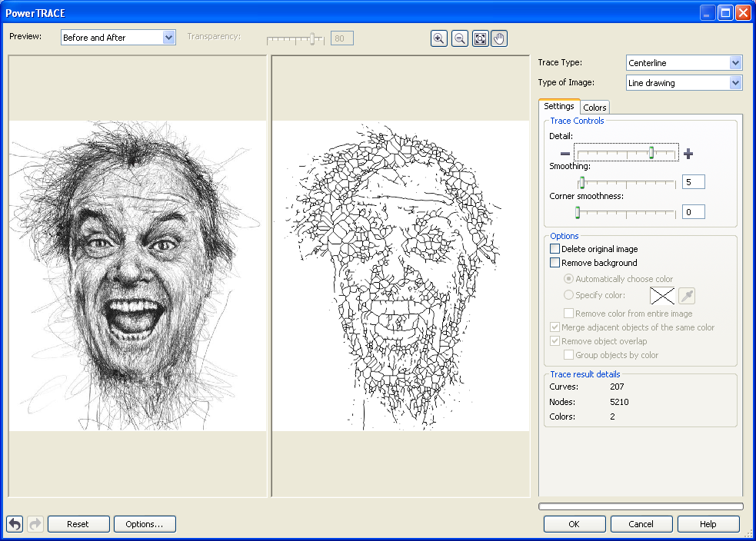Screen dimensions: 756x541
Task: Switch to the Settings tab
Action: pyautogui.click(x=559, y=107)
